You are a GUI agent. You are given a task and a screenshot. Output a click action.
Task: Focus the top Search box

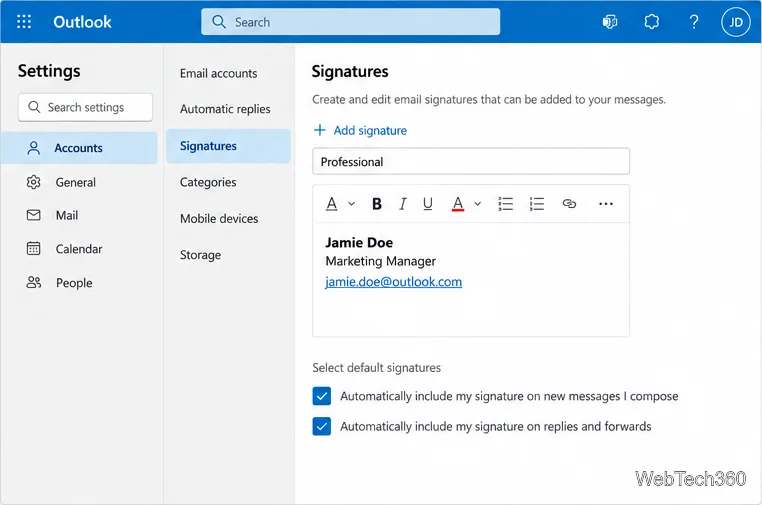[x=350, y=22]
